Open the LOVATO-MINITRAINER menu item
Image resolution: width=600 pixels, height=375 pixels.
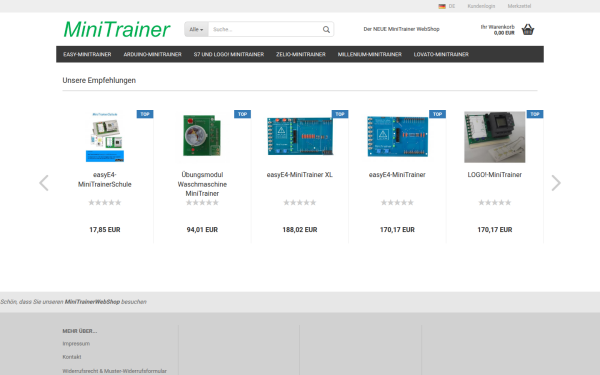[x=441, y=54]
